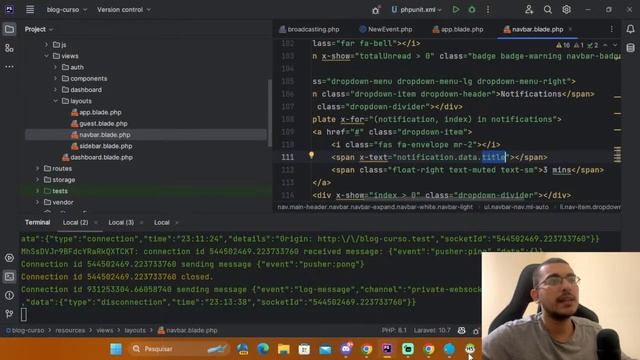Open the Git tool window icon
Viewport: 640px width, 360px height.
pos(9,313)
